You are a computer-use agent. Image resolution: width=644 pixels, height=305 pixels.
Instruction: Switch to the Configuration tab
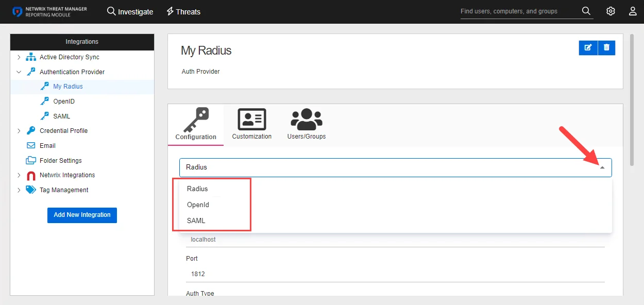(x=196, y=125)
